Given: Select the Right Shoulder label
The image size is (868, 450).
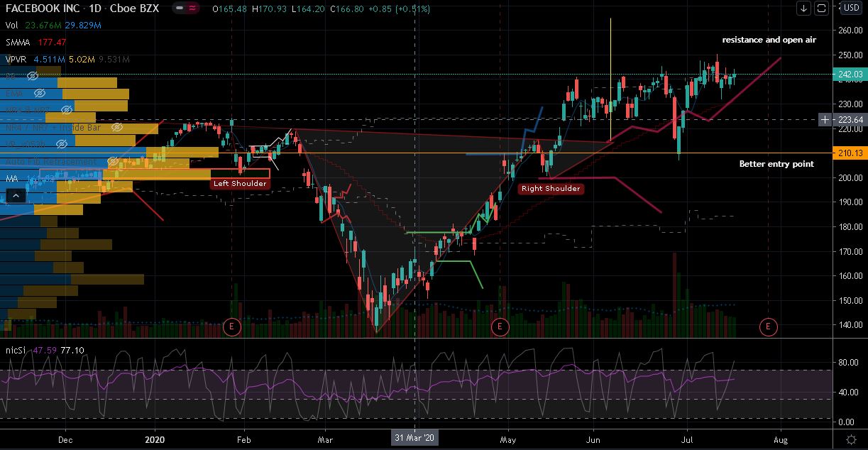Looking at the screenshot, I should click(551, 189).
